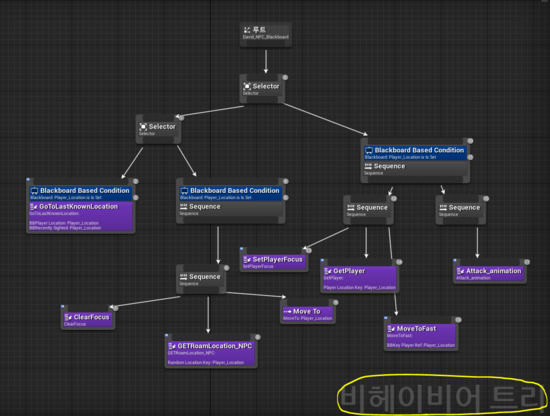550x416 pixels.
Task: Click the Attack_animation task icon
Action: pyautogui.click(x=461, y=271)
